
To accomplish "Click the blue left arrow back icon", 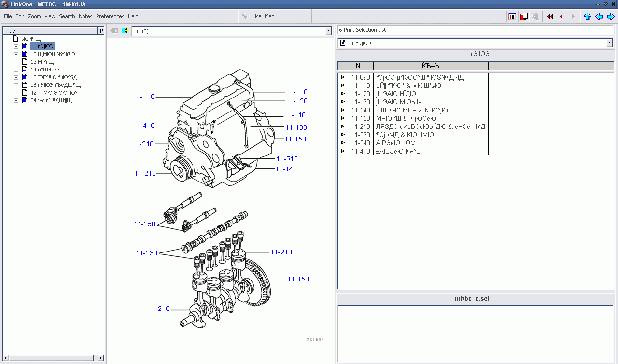I will (599, 16).
